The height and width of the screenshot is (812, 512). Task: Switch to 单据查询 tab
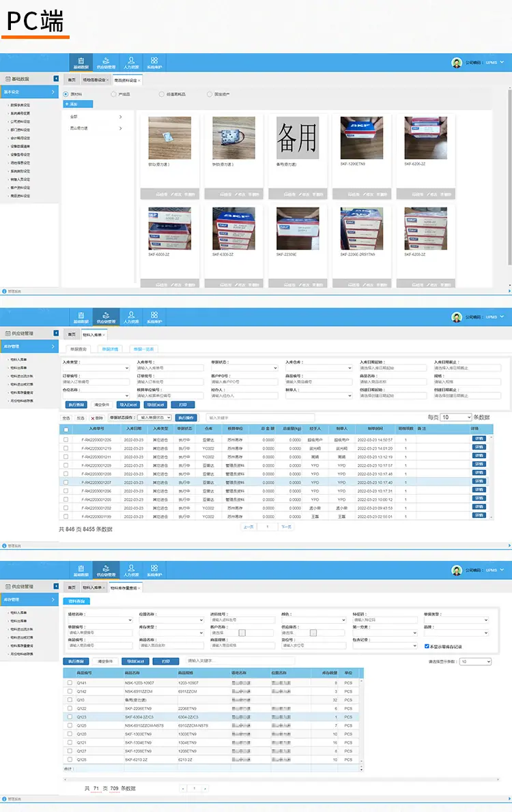pyautogui.click(x=79, y=349)
